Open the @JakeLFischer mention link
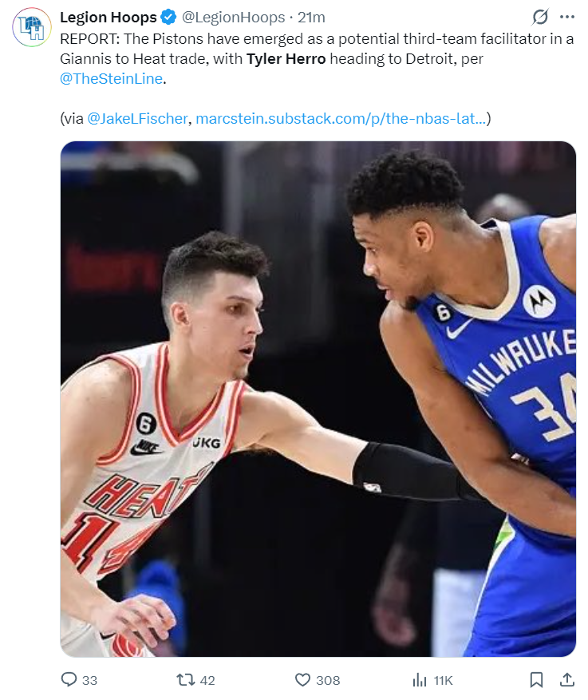This screenshot has width=588, height=700. point(137,119)
